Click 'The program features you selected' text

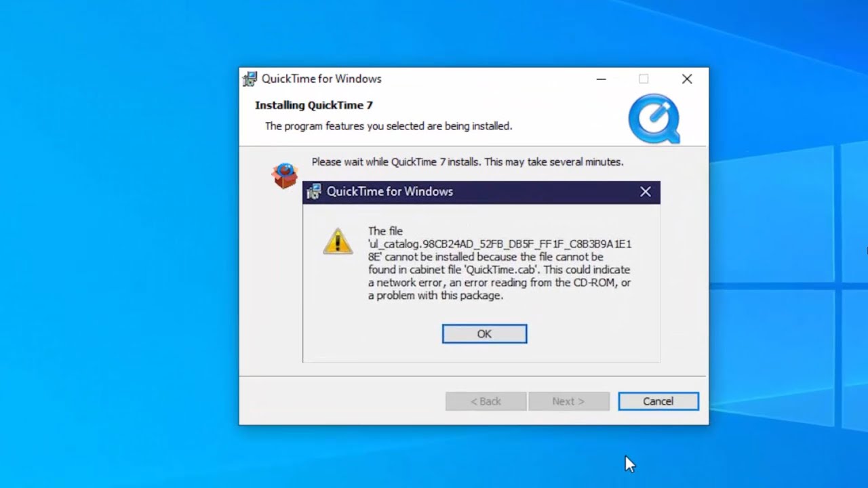coord(389,126)
